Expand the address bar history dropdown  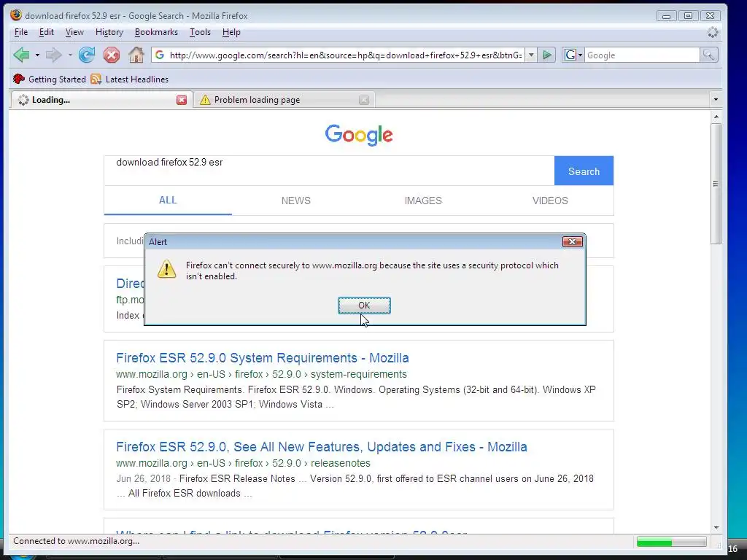531,55
